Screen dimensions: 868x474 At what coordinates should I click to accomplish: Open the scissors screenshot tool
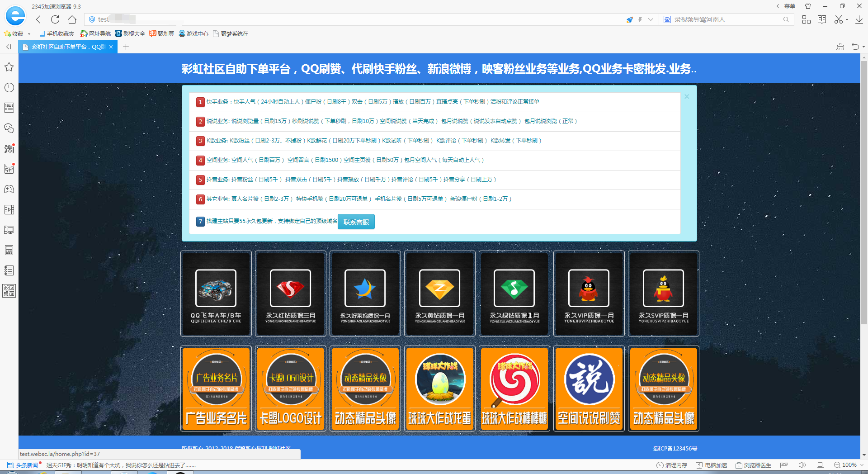pos(839,19)
